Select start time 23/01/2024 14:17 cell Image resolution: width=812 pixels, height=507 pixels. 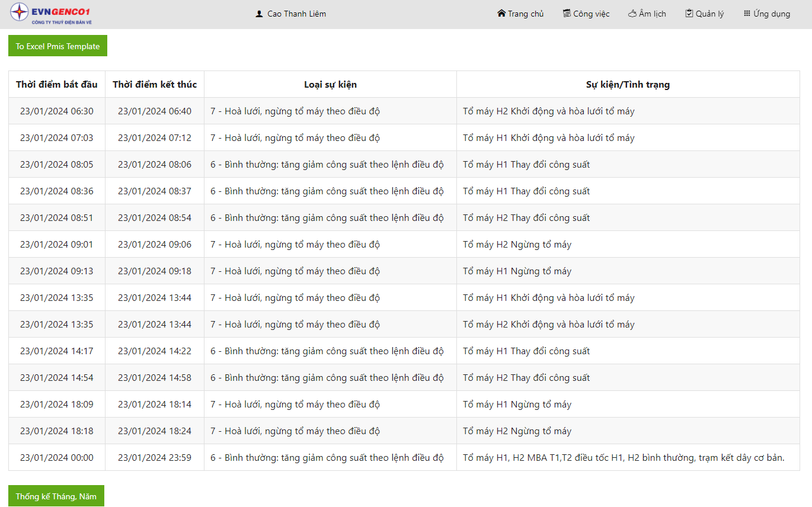[x=57, y=351]
